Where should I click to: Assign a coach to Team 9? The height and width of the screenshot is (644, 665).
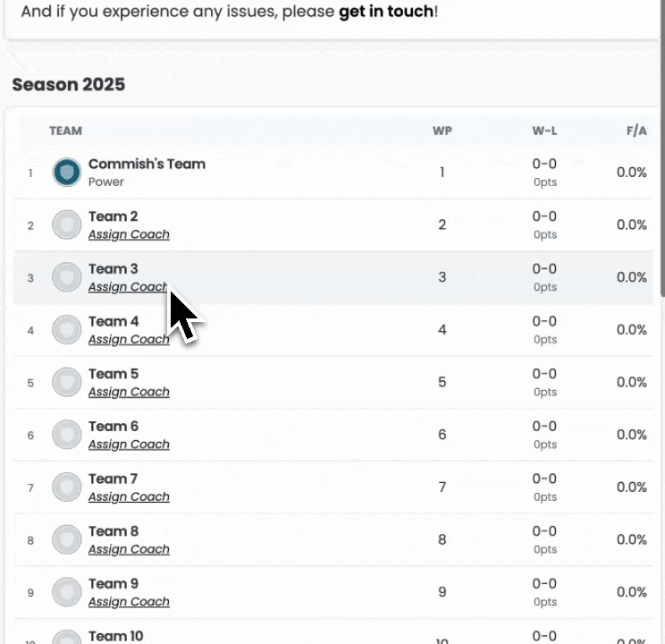(x=129, y=602)
